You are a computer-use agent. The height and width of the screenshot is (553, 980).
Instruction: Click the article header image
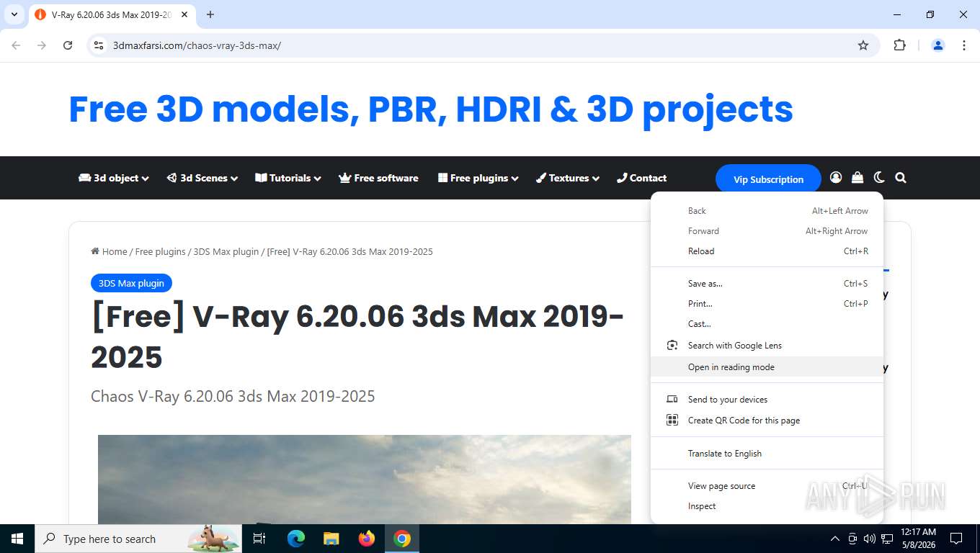(365, 479)
